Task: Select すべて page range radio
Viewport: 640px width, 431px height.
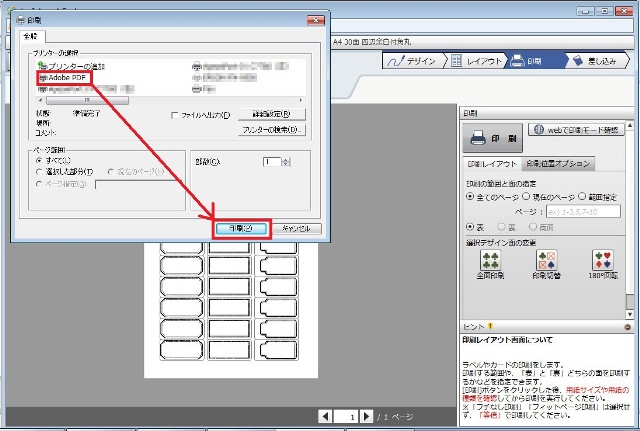Action: pos(40,160)
